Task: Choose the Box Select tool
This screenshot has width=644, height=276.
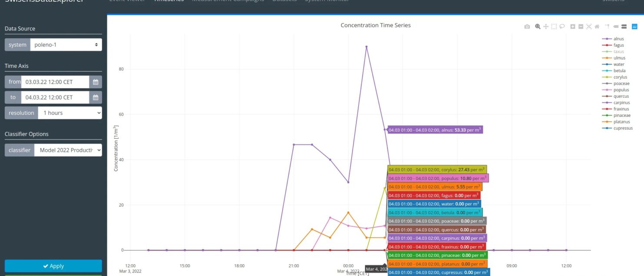Action: tap(554, 27)
